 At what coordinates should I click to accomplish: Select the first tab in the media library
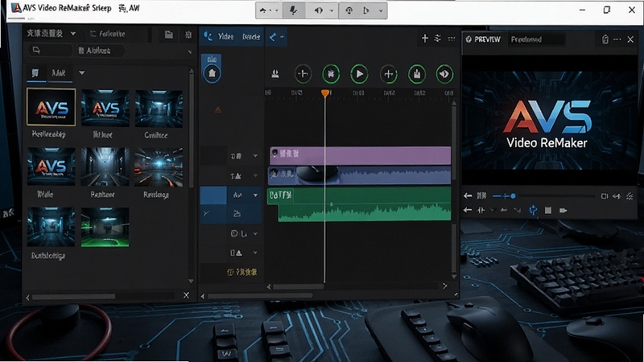pos(35,73)
